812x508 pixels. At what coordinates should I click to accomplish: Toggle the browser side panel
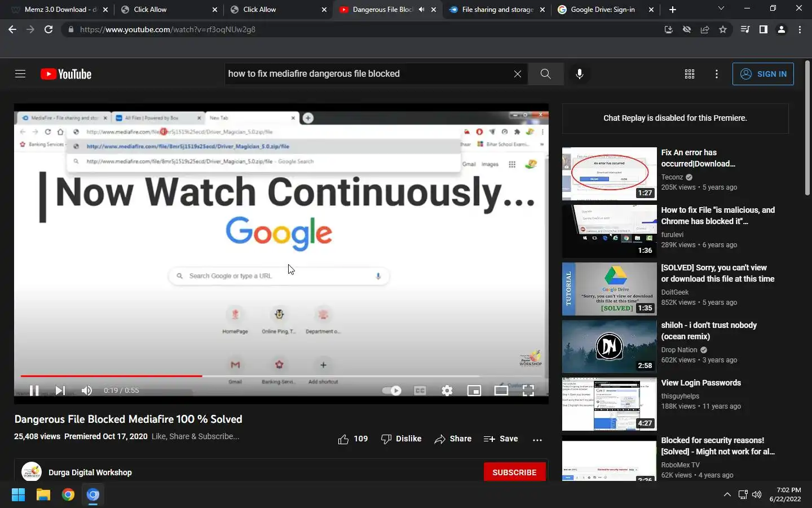[x=763, y=29]
